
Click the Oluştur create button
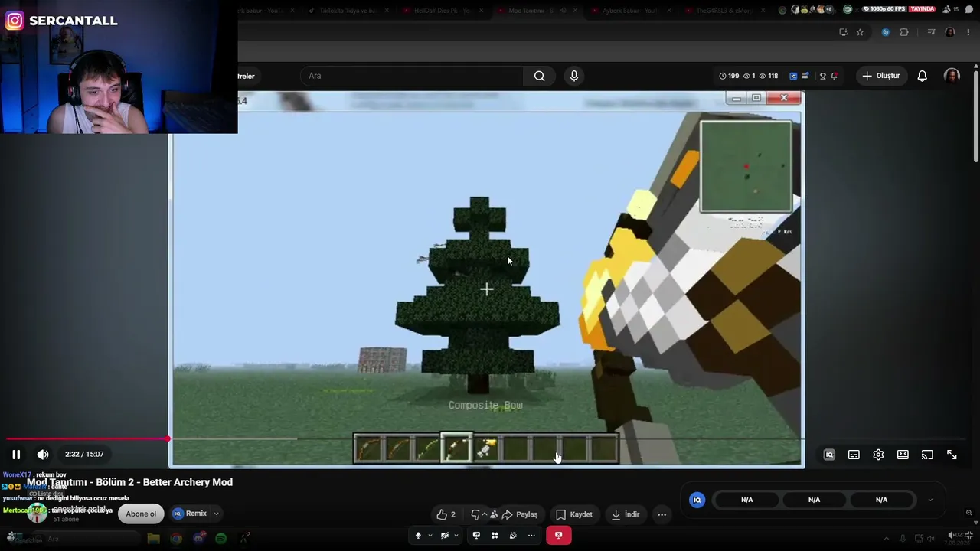pyautogui.click(x=880, y=76)
